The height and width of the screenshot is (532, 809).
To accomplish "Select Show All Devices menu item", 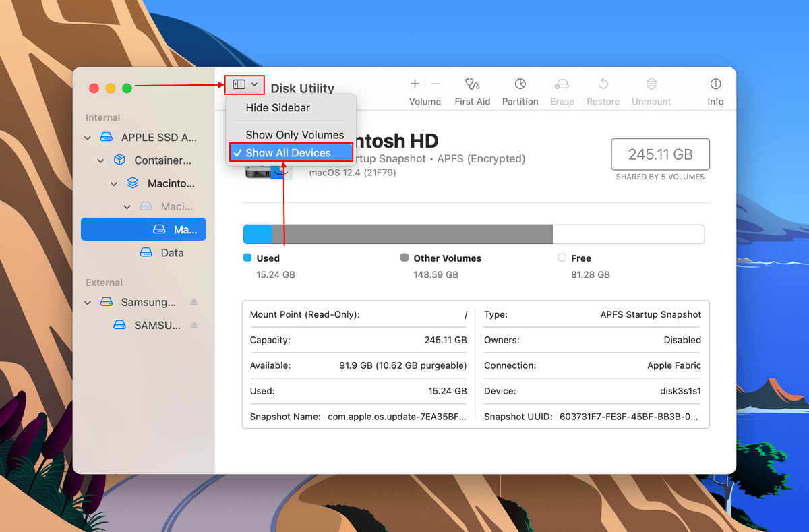I will click(291, 153).
